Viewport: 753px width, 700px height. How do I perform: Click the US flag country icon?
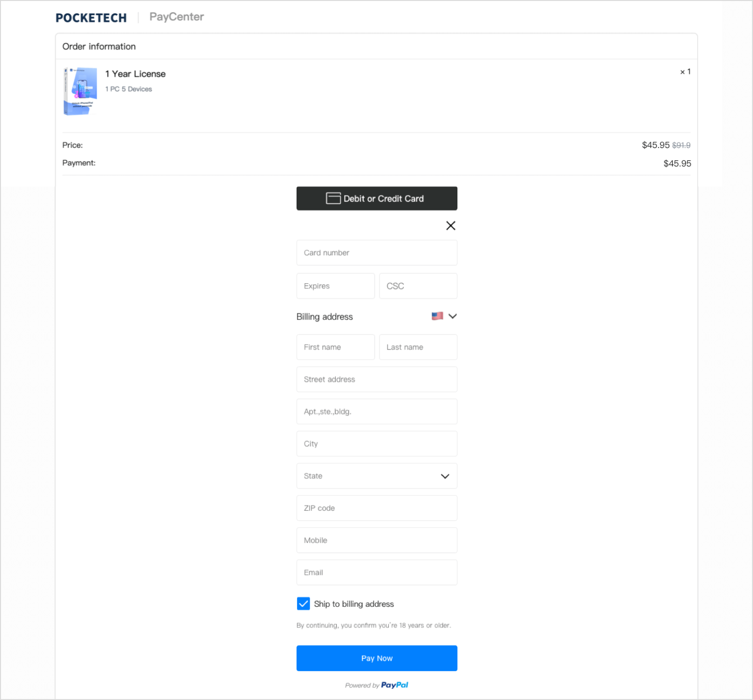point(437,316)
